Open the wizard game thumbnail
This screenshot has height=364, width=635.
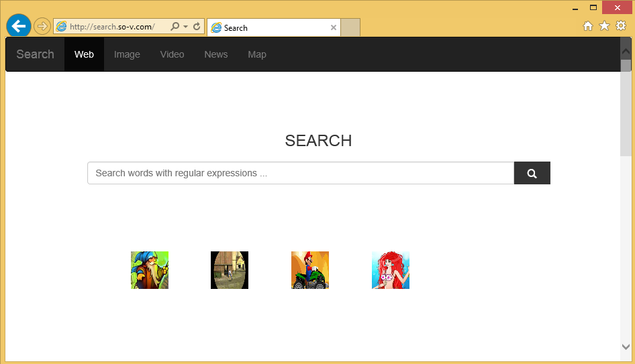149,270
